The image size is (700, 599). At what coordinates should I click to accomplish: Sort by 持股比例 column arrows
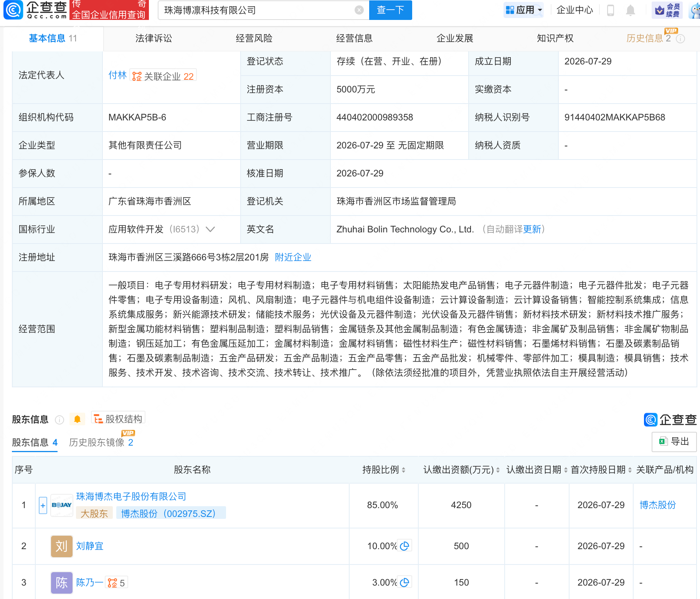coord(404,470)
